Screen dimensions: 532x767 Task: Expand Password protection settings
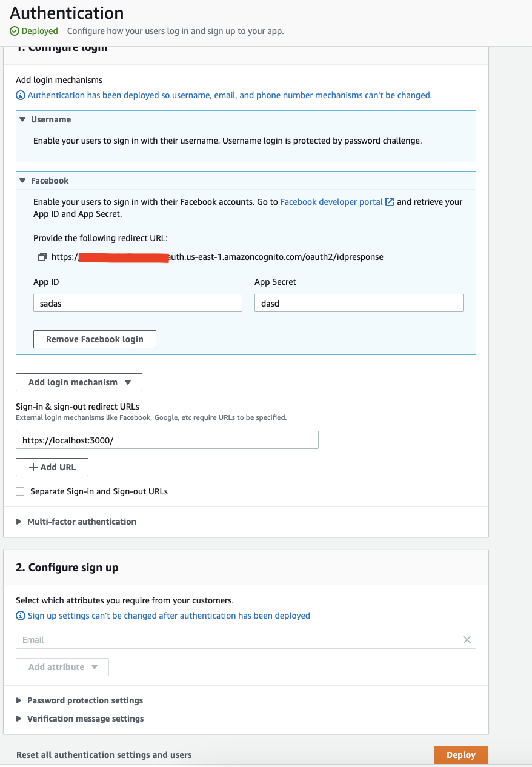(20, 700)
